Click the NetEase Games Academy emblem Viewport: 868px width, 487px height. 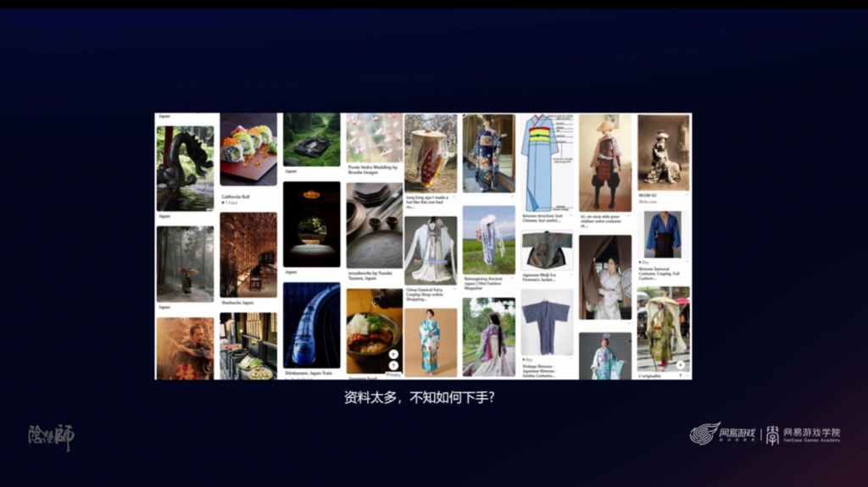pyautogui.click(x=772, y=434)
